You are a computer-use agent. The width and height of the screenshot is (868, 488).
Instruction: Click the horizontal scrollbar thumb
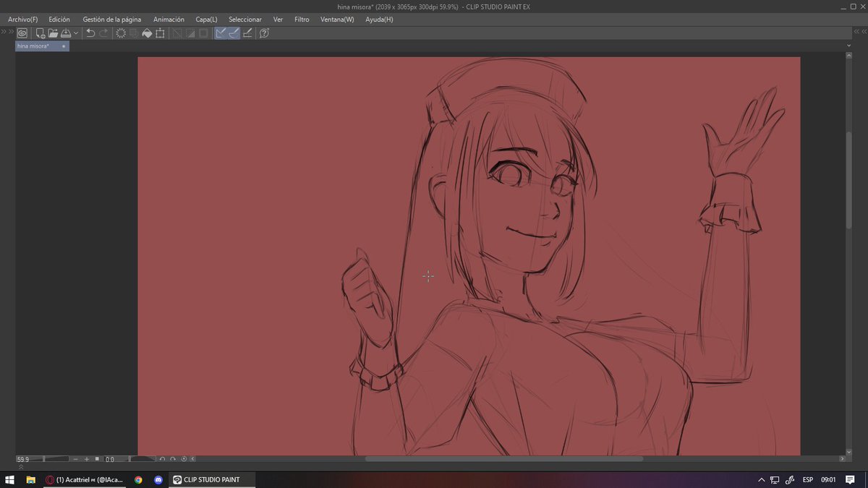point(504,459)
